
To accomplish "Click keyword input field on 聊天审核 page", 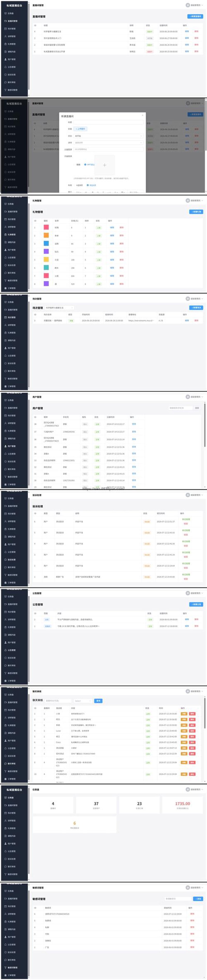I will click(x=58, y=701).
